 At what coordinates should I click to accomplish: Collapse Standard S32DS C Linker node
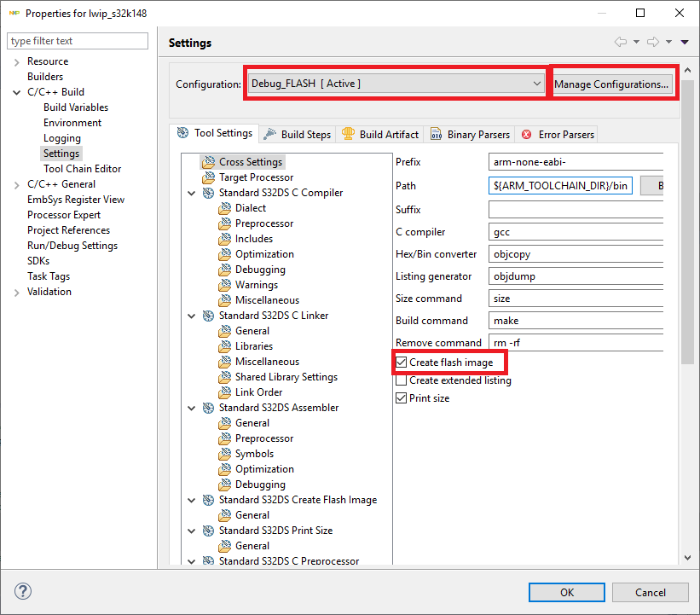192,316
